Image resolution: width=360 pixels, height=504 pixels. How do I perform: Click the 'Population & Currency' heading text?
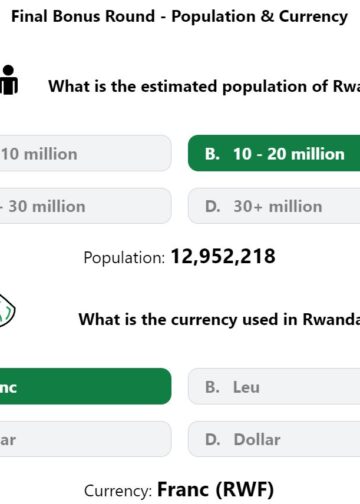(260, 17)
